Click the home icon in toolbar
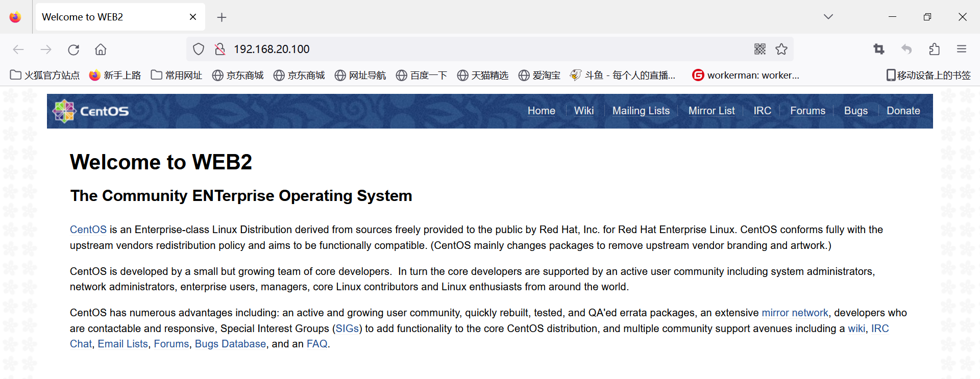980x379 pixels. pos(101,49)
